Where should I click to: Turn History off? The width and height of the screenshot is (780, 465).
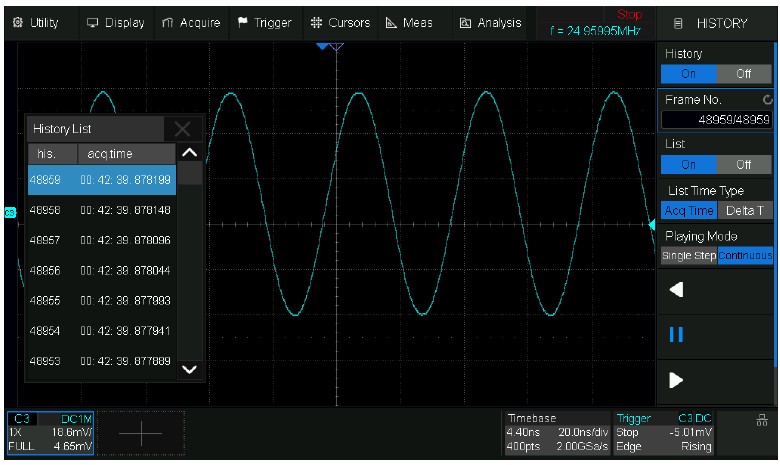[x=743, y=74]
